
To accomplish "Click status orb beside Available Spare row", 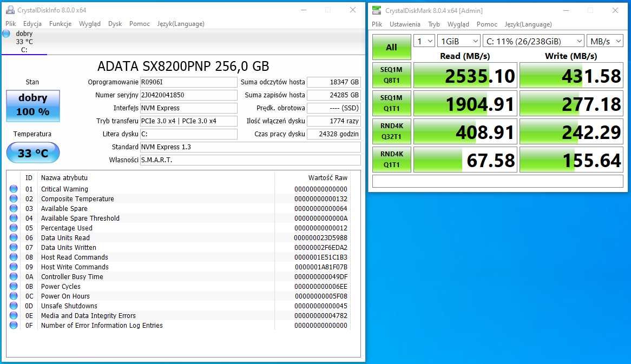I will click(x=14, y=208).
